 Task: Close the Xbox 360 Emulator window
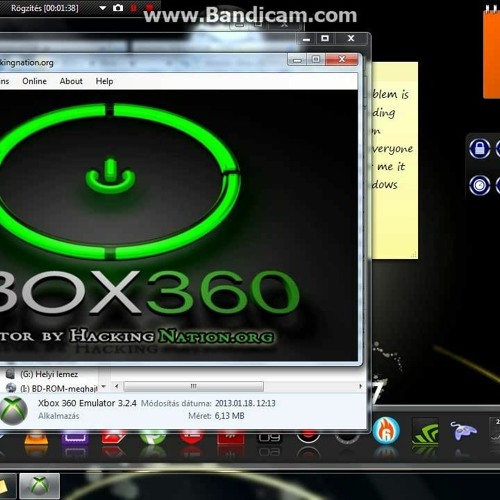pos(342,60)
